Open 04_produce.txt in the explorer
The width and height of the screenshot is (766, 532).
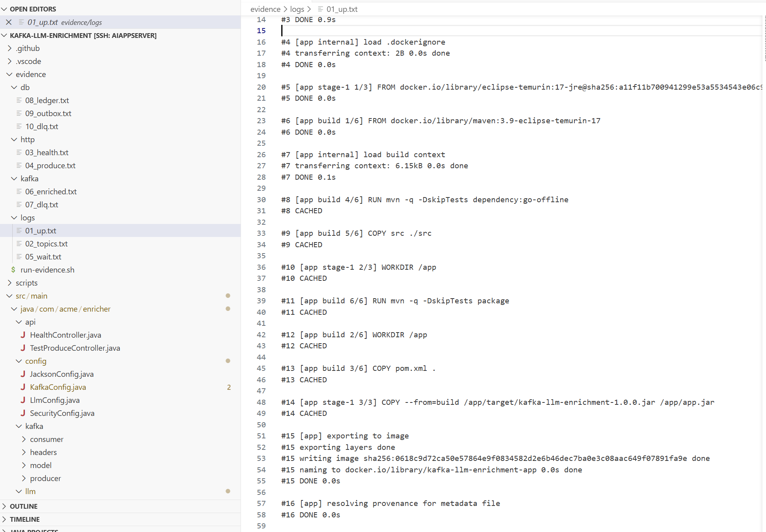[50, 165]
